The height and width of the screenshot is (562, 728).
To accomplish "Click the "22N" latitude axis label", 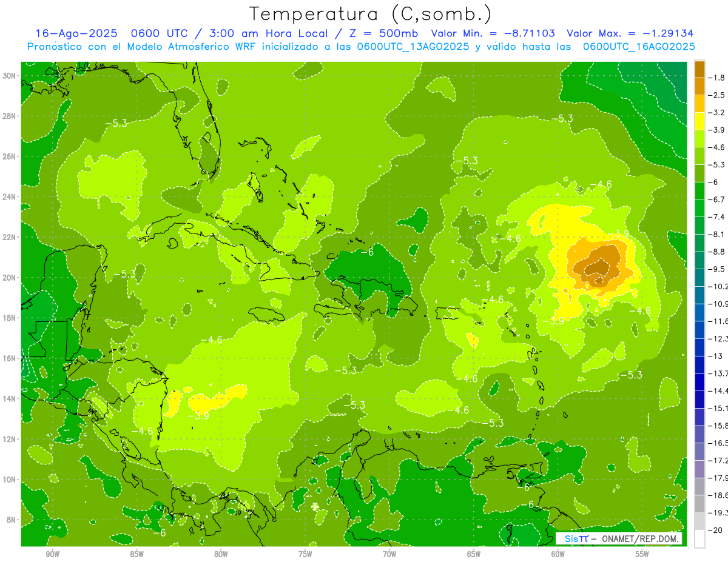I will pos(9,237).
